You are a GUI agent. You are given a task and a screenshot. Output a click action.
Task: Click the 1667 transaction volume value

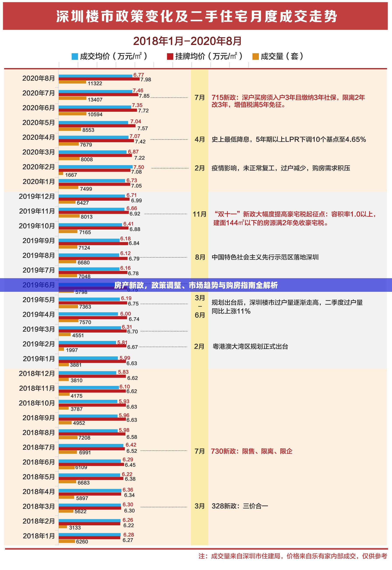pyautogui.click(x=71, y=175)
